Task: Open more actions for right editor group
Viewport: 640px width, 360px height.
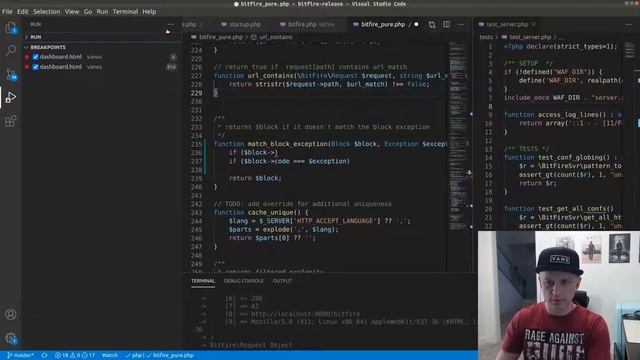Action: (x=629, y=24)
